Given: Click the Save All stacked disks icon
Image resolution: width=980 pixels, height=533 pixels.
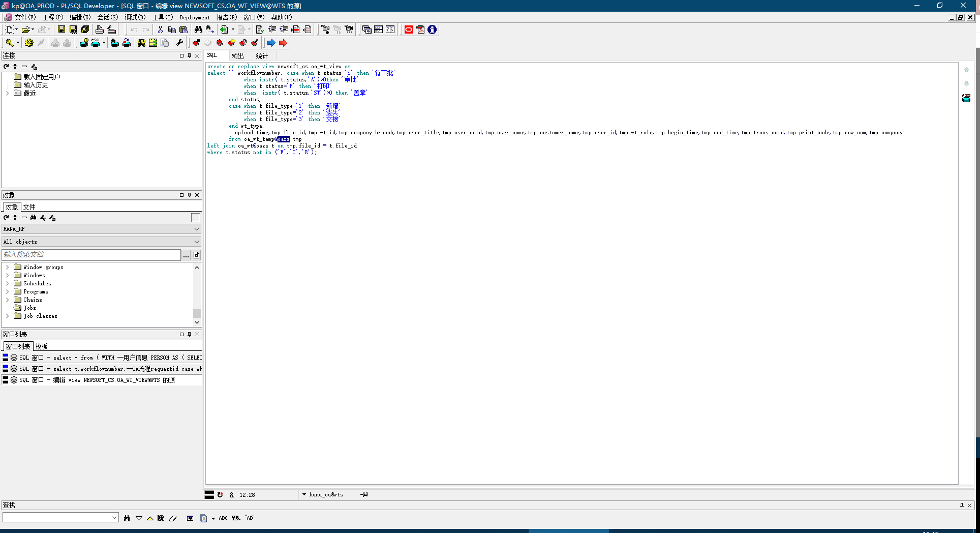Looking at the screenshot, I should (85, 29).
